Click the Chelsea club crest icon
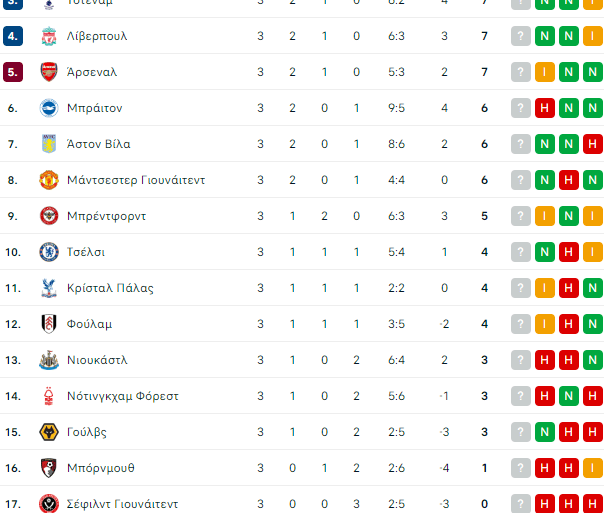The height and width of the screenshot is (513, 604). 49,252
